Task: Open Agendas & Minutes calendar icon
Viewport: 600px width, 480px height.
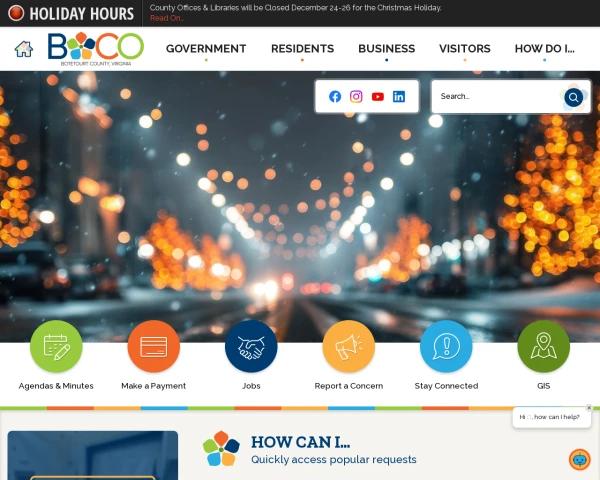Action: (56, 346)
